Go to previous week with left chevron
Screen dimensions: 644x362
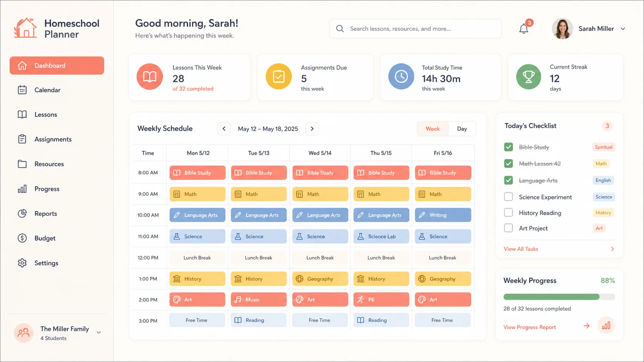(224, 128)
